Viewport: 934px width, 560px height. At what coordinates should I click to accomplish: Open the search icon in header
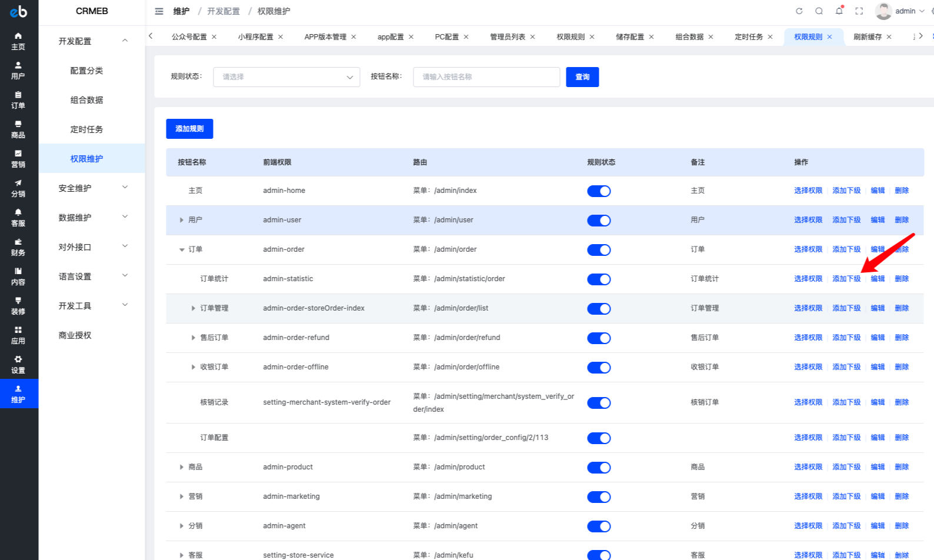coord(819,11)
